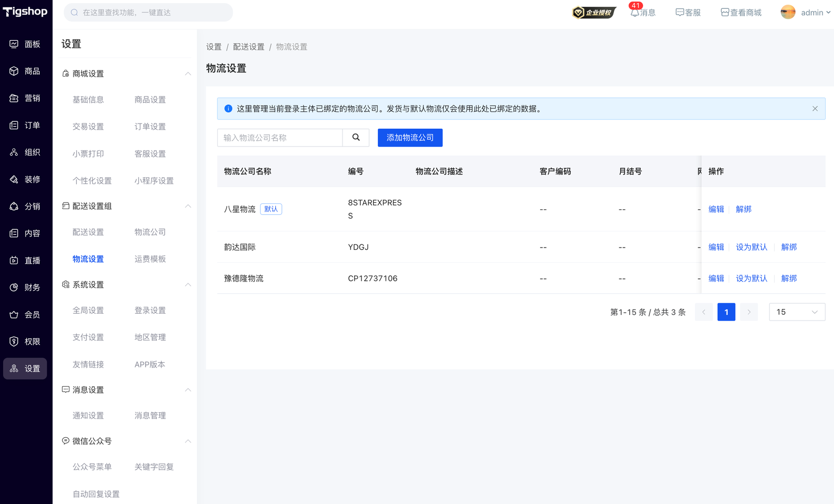834x504 pixels.
Task: Collapse the 商城设置 group
Action: pyautogui.click(x=188, y=74)
